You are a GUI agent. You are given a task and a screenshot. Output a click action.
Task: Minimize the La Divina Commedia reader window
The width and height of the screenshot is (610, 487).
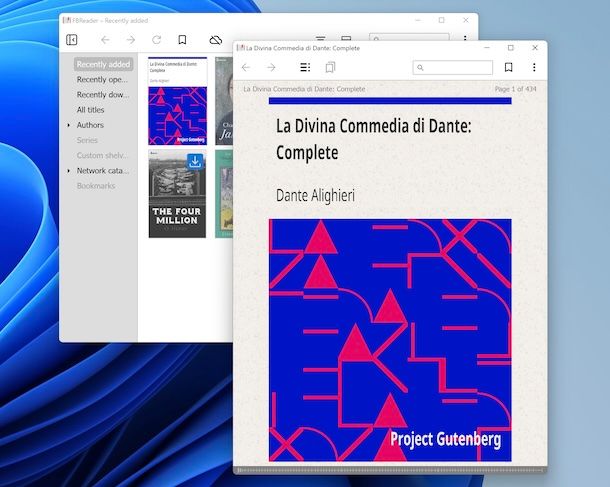pyautogui.click(x=487, y=48)
